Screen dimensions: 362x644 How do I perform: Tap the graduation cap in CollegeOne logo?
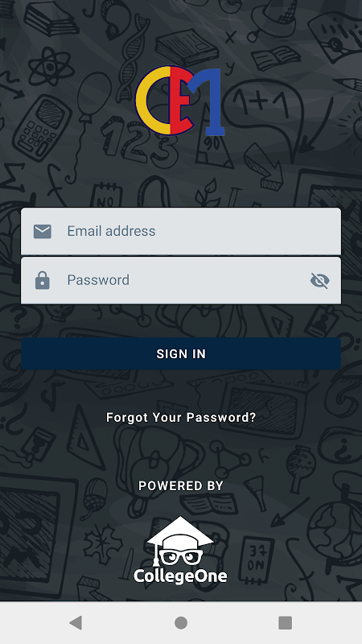click(x=179, y=533)
